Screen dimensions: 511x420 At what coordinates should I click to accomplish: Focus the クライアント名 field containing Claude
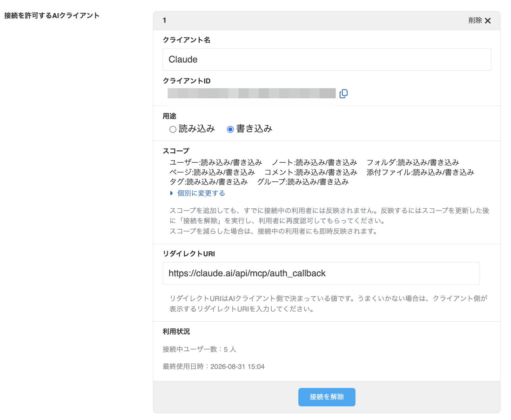coord(327,59)
